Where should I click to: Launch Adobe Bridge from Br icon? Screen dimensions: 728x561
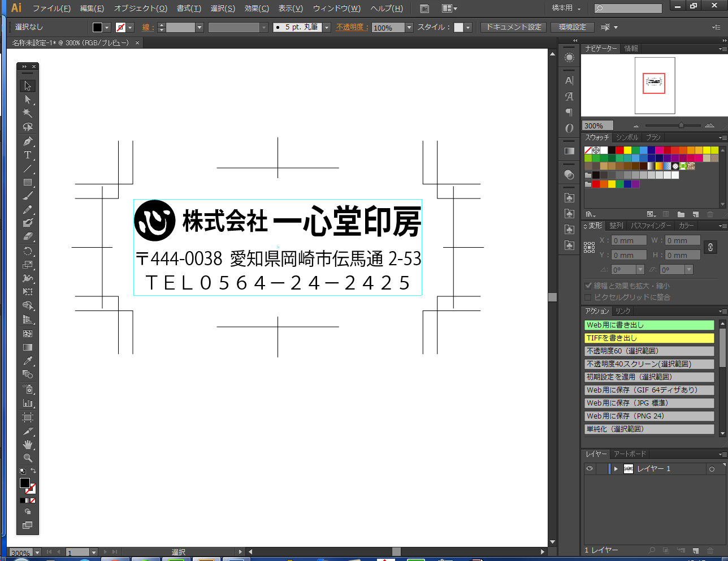[425, 8]
